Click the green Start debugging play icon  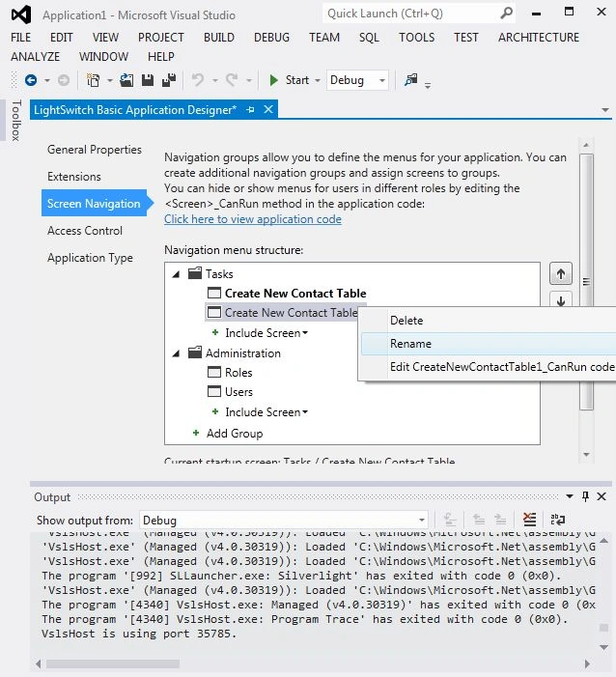[273, 80]
